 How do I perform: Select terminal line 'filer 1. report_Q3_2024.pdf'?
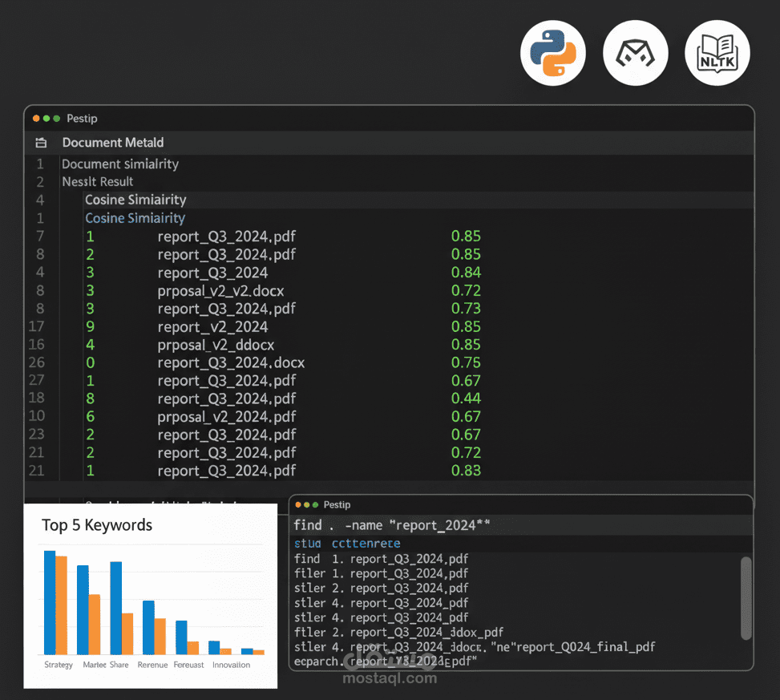click(x=381, y=573)
